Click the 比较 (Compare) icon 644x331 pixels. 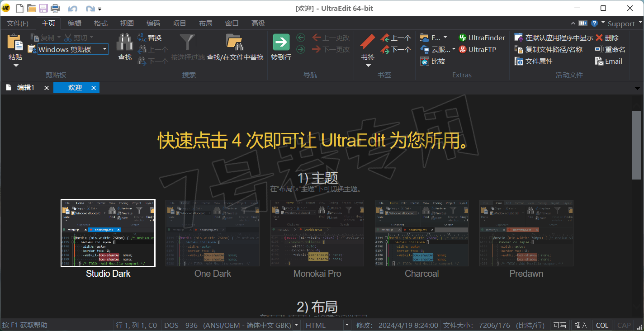pyautogui.click(x=424, y=61)
